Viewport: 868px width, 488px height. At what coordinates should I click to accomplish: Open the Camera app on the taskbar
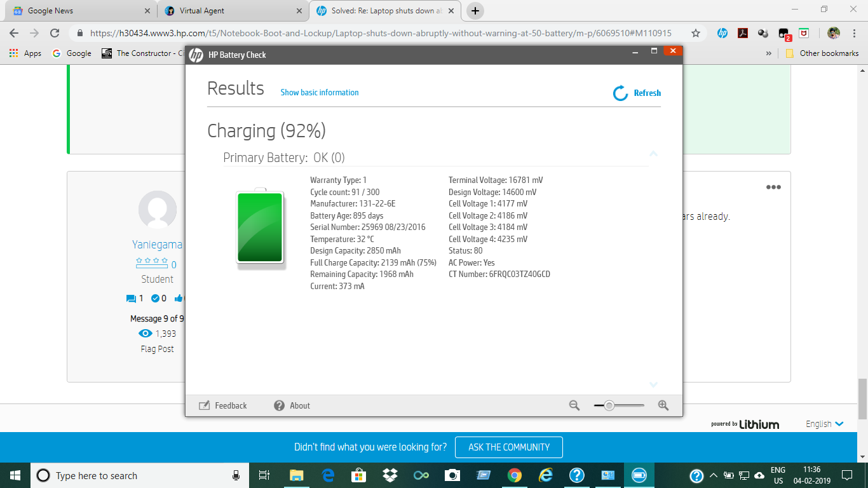(x=452, y=475)
